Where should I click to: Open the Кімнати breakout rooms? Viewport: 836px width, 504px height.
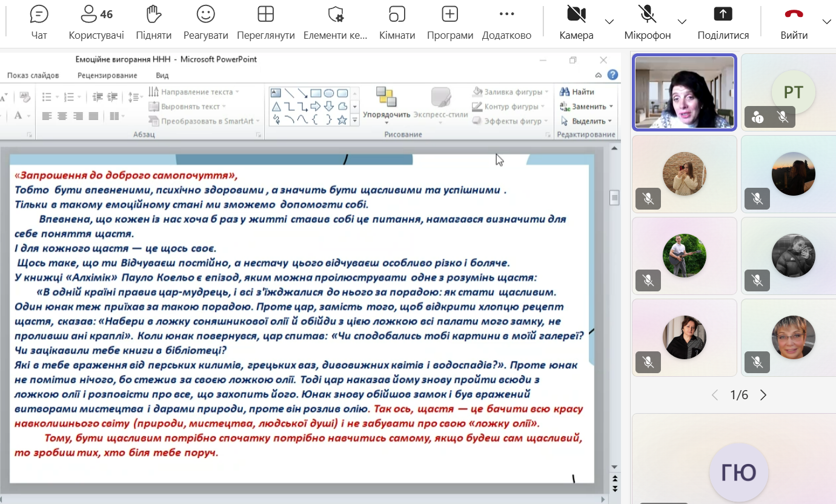click(397, 23)
